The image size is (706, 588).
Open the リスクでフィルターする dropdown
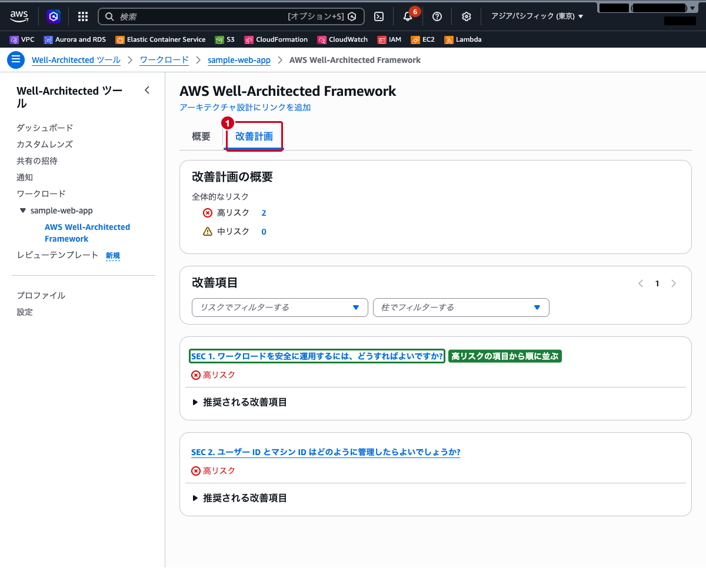(280, 308)
